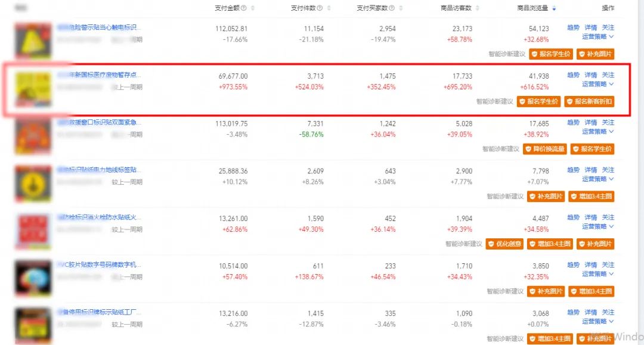View 详情 of 医疗废物暂存点 product
644x345 pixels.
pyautogui.click(x=590, y=76)
